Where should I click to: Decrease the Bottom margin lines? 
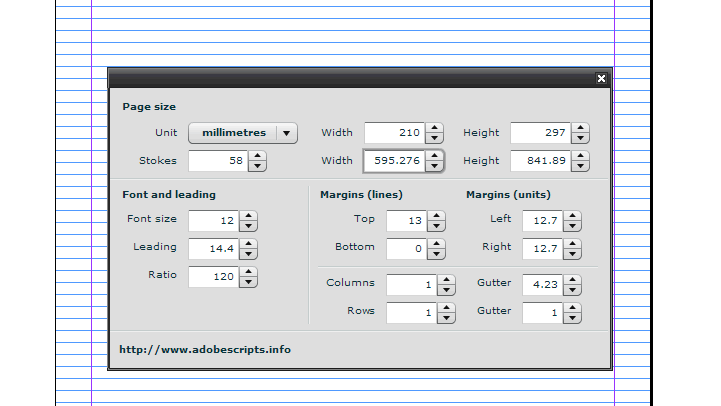pyautogui.click(x=436, y=254)
